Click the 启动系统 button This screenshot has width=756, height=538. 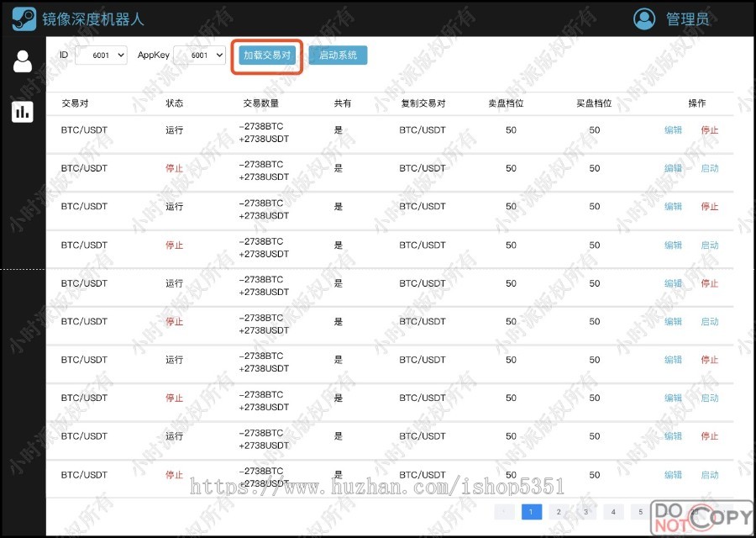[x=337, y=55]
